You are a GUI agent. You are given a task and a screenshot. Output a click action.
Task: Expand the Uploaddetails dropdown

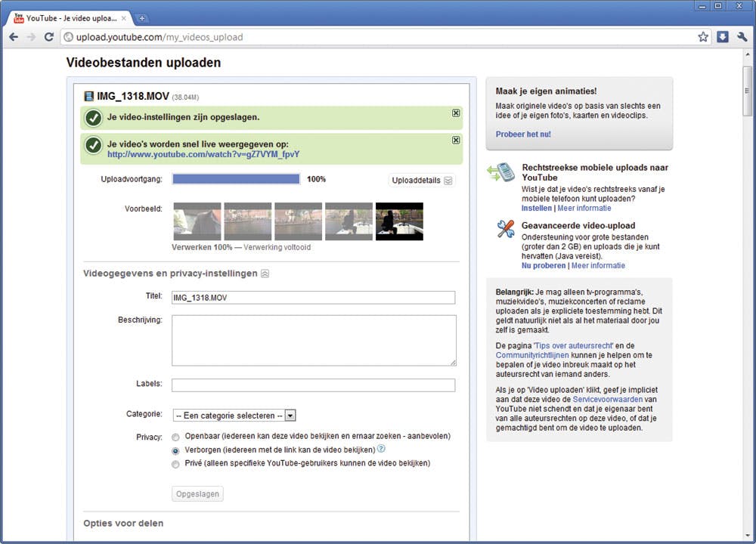click(x=422, y=181)
